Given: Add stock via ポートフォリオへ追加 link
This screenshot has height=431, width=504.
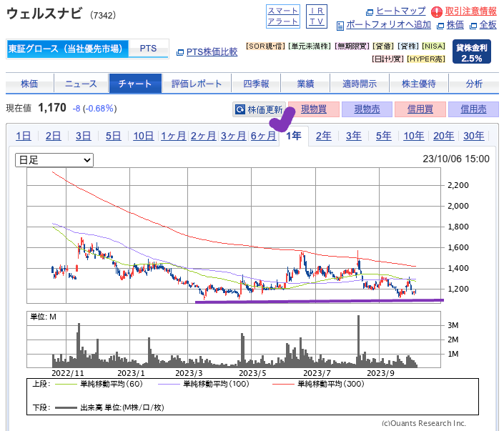Looking at the screenshot, I should click(x=388, y=25).
